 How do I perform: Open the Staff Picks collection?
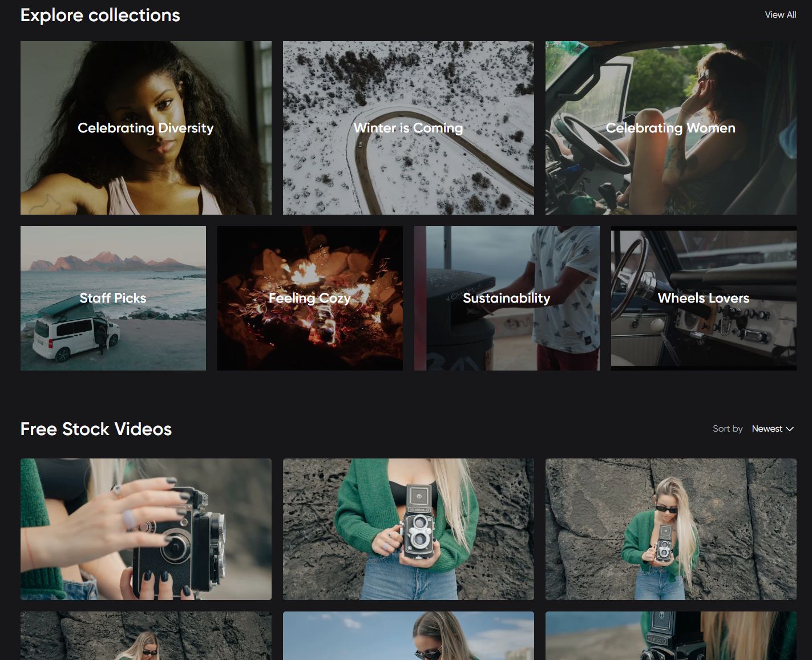pos(113,298)
